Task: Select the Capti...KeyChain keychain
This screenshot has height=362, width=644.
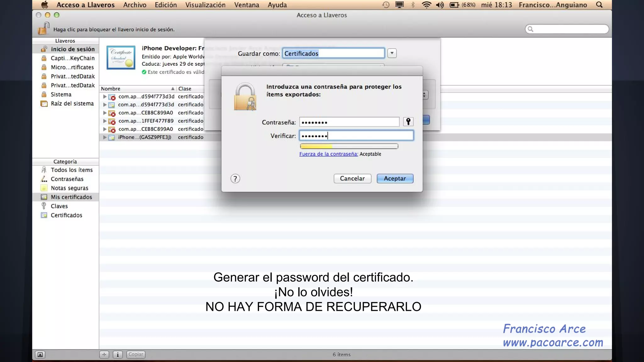Action: coord(65,58)
